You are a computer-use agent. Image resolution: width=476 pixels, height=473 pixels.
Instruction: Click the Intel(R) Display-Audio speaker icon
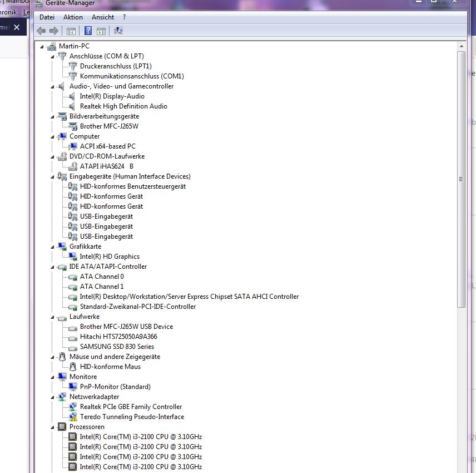pyautogui.click(x=72, y=96)
